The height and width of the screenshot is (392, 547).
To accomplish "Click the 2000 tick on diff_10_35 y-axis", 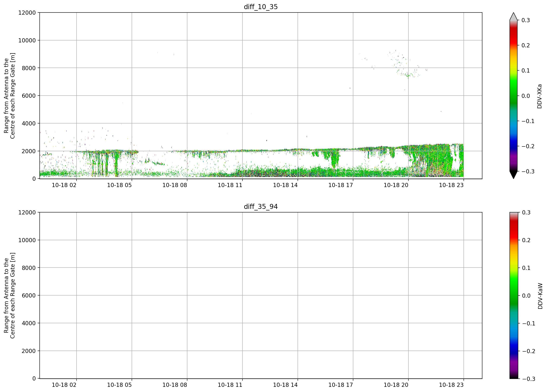I will 29,151.
